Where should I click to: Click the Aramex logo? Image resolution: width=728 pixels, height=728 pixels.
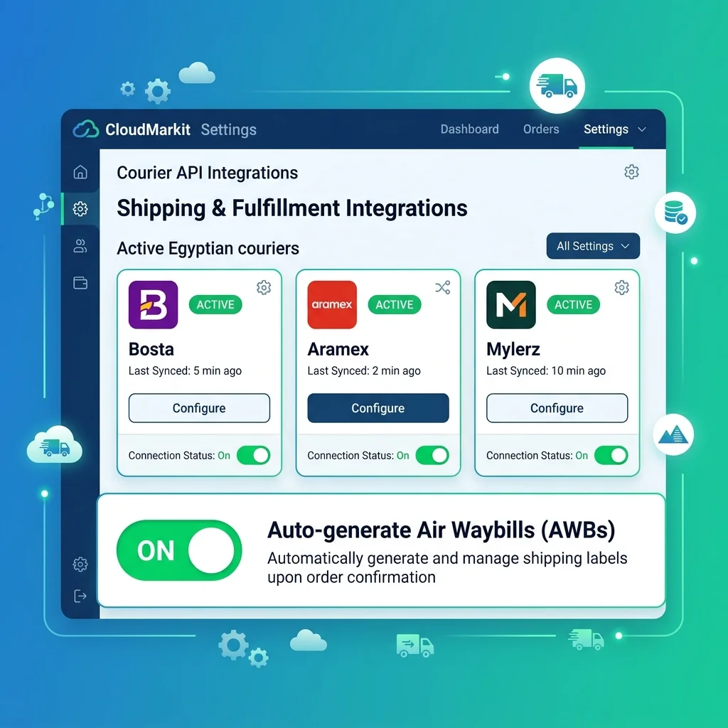tap(332, 304)
